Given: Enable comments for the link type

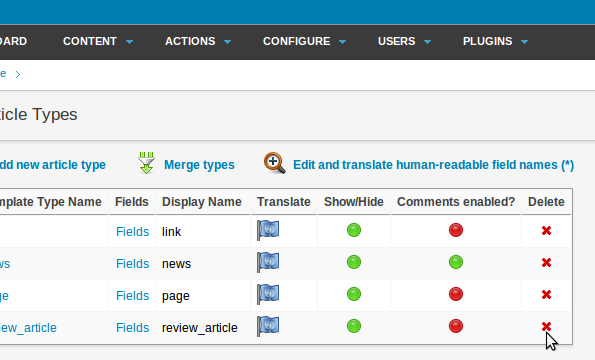Looking at the screenshot, I should pos(456,230).
